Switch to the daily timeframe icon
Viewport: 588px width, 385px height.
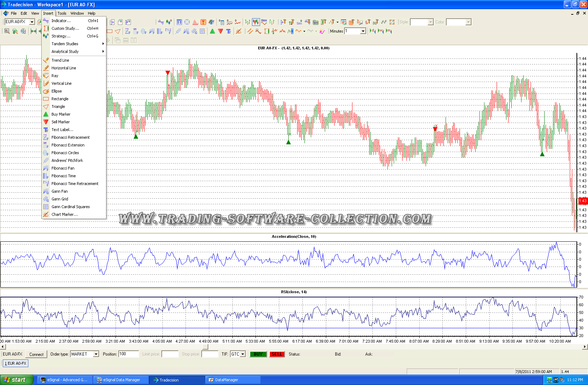point(372,31)
